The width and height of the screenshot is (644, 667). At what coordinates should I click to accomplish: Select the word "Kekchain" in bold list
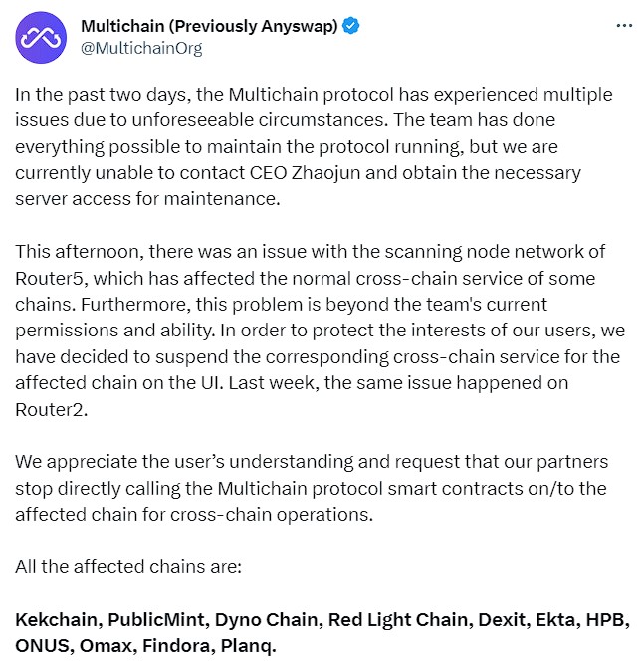tap(59, 620)
